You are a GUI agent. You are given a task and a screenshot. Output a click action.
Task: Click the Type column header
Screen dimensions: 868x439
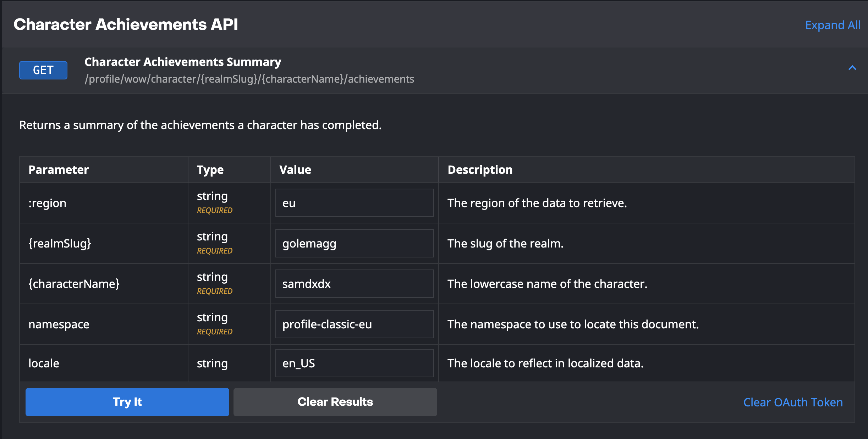pos(210,170)
